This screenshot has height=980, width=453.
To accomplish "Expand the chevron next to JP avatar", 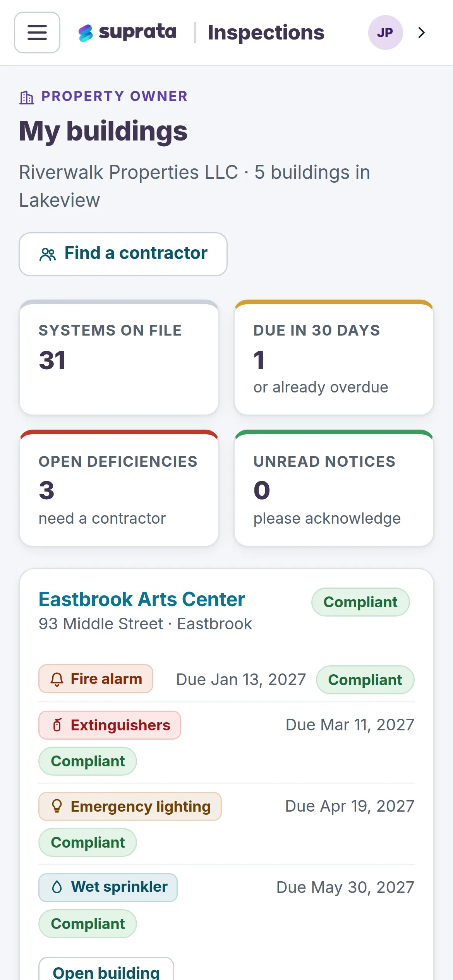I will point(422,33).
